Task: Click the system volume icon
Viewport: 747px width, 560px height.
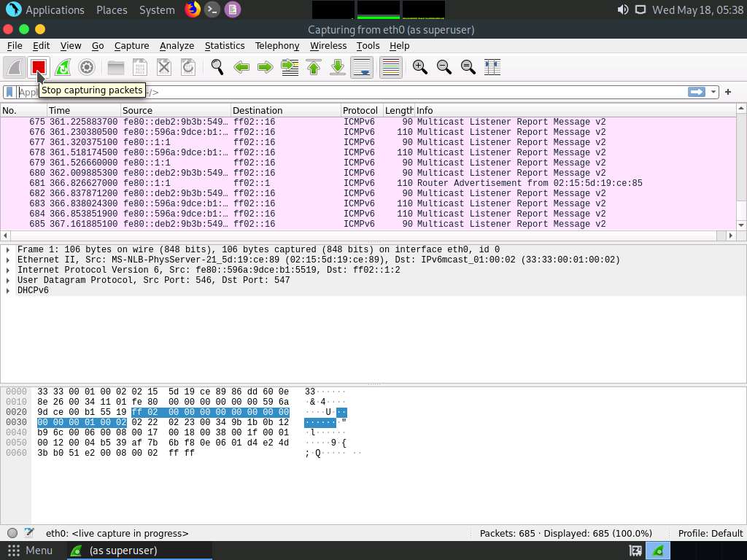Action: (622, 9)
